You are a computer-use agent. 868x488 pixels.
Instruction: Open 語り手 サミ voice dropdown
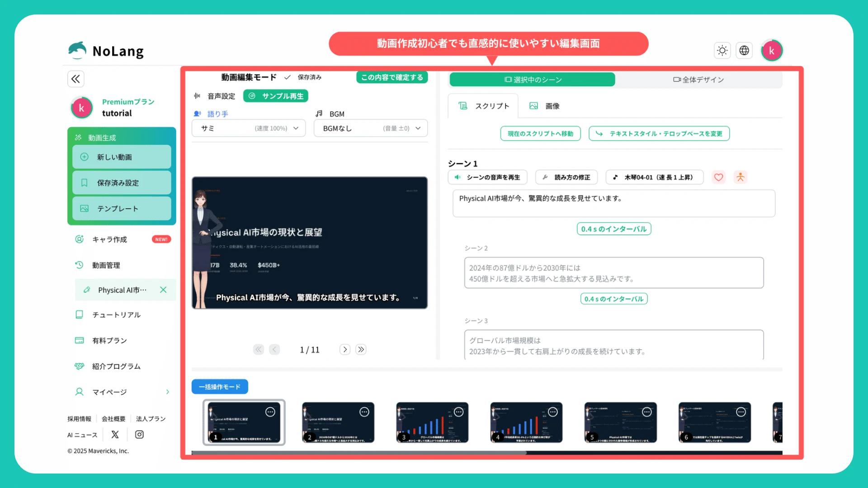pyautogui.click(x=249, y=128)
